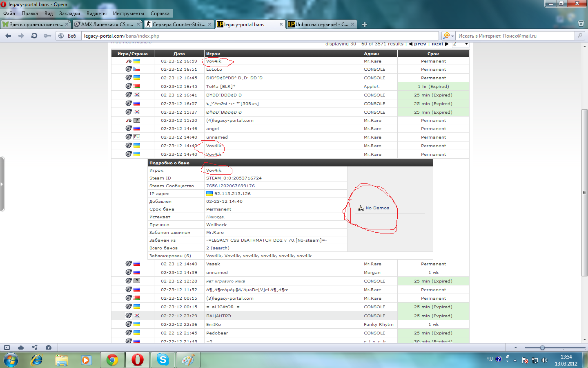This screenshot has height=368, width=588.
Task: Open the Pedobear ban row
Action: click(290, 333)
